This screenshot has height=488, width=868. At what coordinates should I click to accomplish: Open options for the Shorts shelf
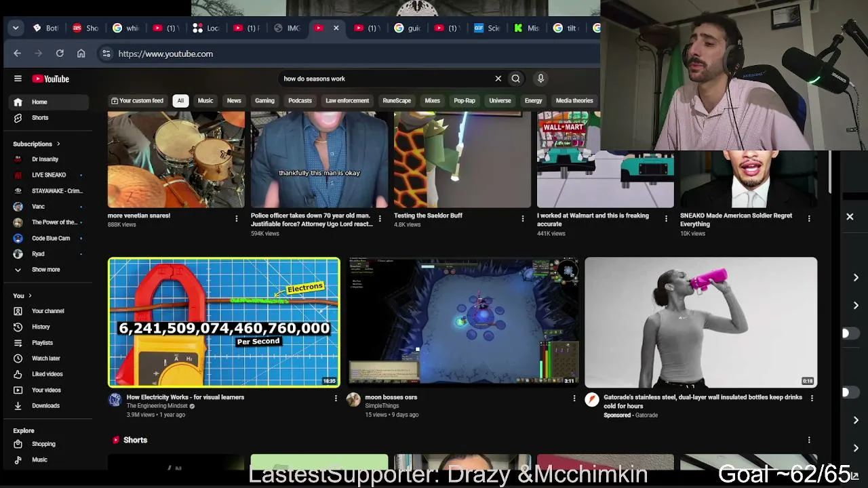(x=809, y=440)
